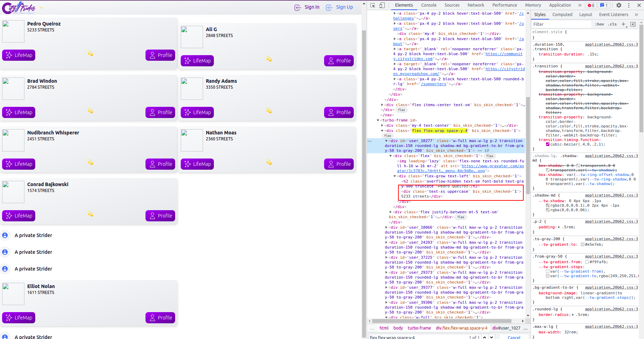This screenshot has width=644, height=339.
Task: Open Pedro Queiroz's Profile
Action: point(160,55)
